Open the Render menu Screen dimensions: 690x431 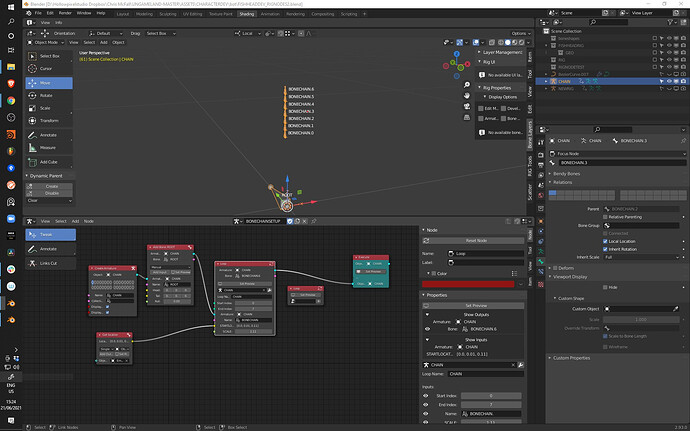pyautogui.click(x=65, y=13)
